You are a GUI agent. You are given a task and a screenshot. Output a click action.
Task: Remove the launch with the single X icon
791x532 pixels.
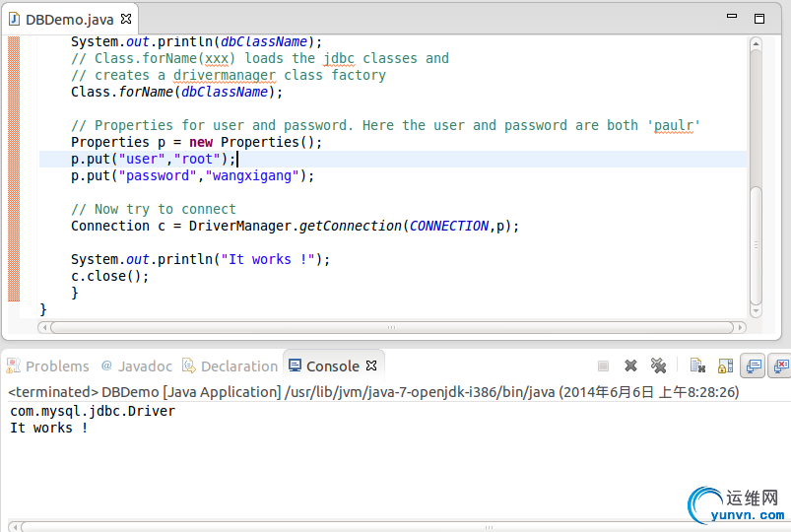click(x=630, y=366)
